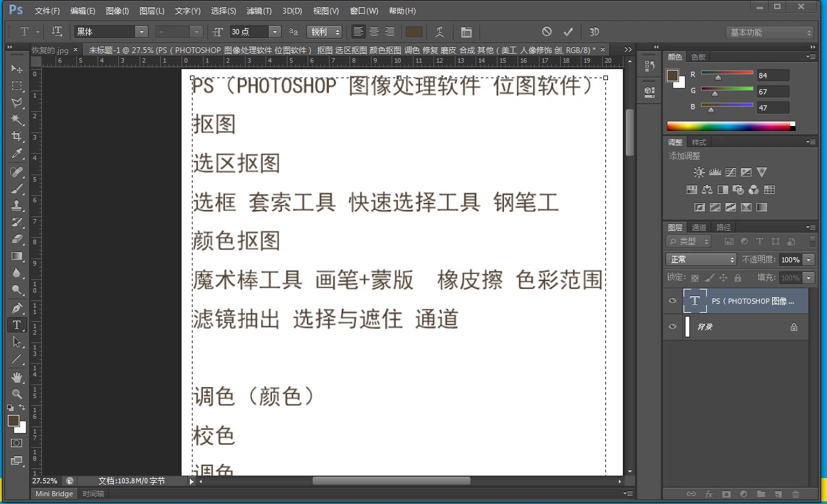Select the Brush tool

(17, 189)
